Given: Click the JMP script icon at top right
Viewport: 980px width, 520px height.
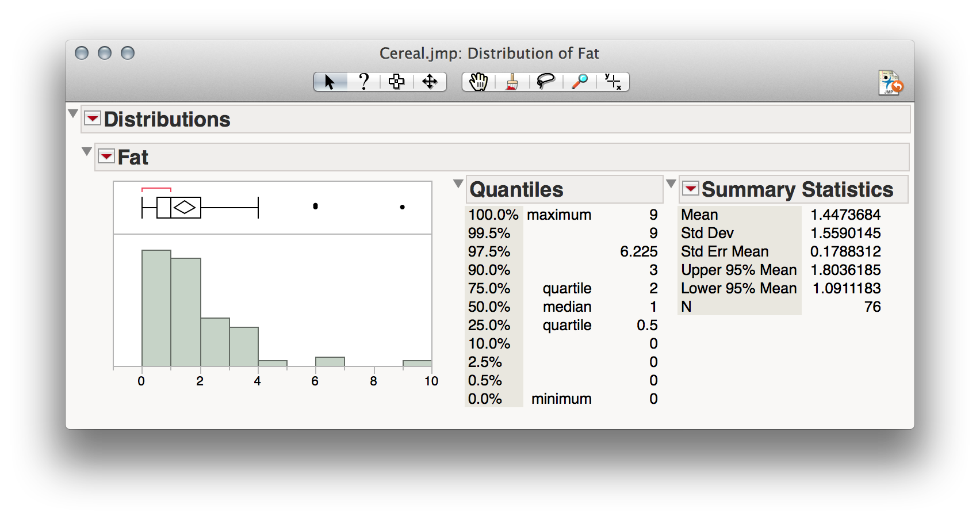Looking at the screenshot, I should (x=890, y=83).
